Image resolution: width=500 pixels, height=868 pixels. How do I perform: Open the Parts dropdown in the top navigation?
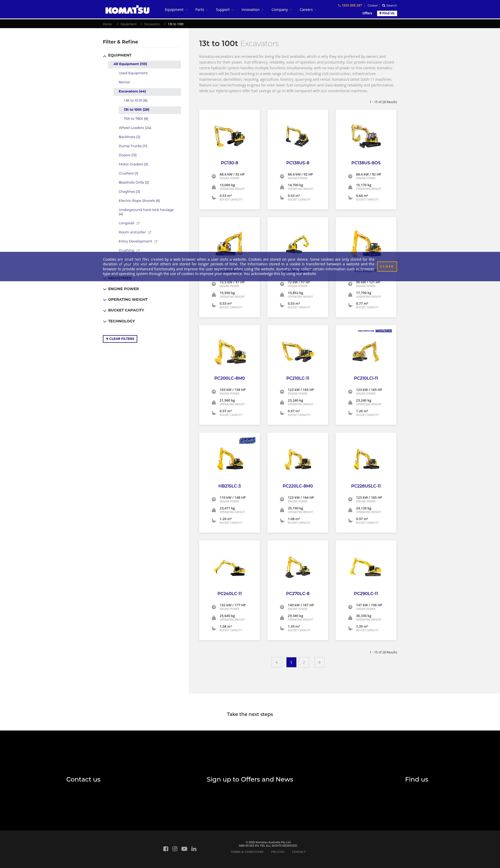point(202,10)
